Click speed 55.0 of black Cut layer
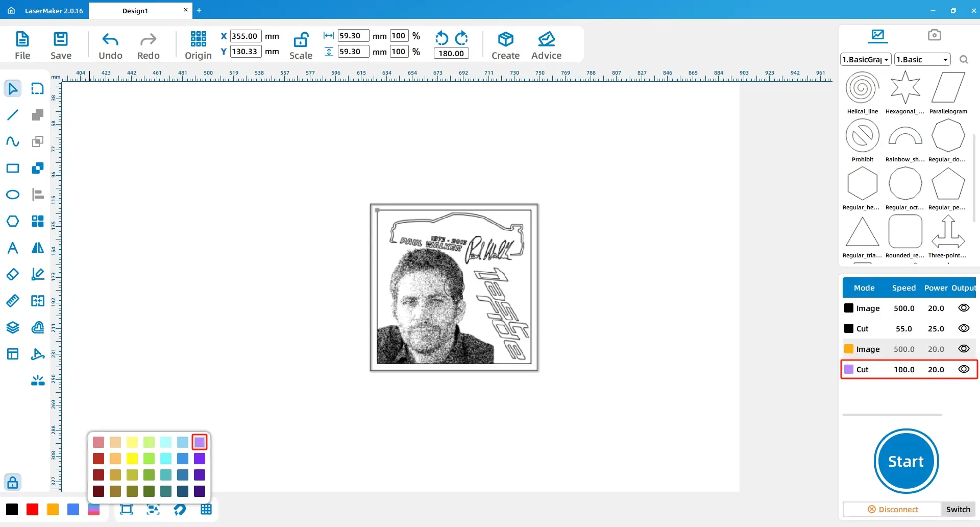Screen dimensions: 980x527 tap(904, 329)
